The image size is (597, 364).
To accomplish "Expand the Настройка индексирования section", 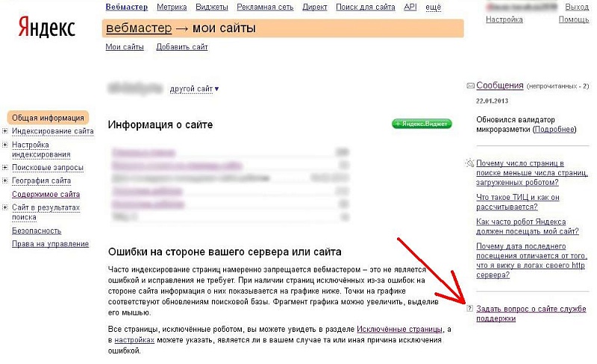I will click(x=5, y=145).
